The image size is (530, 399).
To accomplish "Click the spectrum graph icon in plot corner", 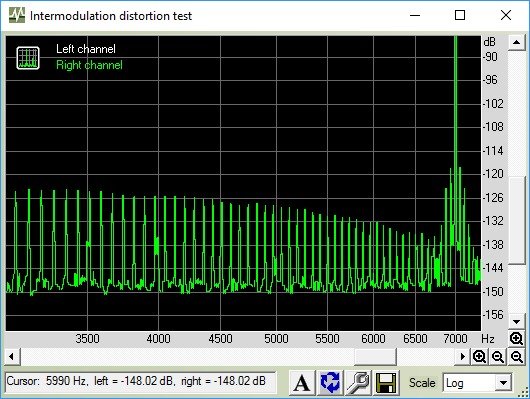I will pyautogui.click(x=28, y=58).
